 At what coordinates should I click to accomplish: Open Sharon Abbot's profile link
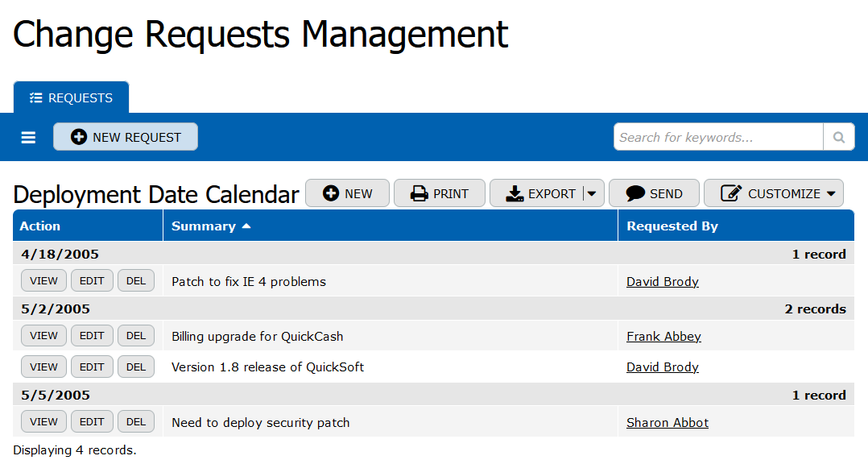668,423
